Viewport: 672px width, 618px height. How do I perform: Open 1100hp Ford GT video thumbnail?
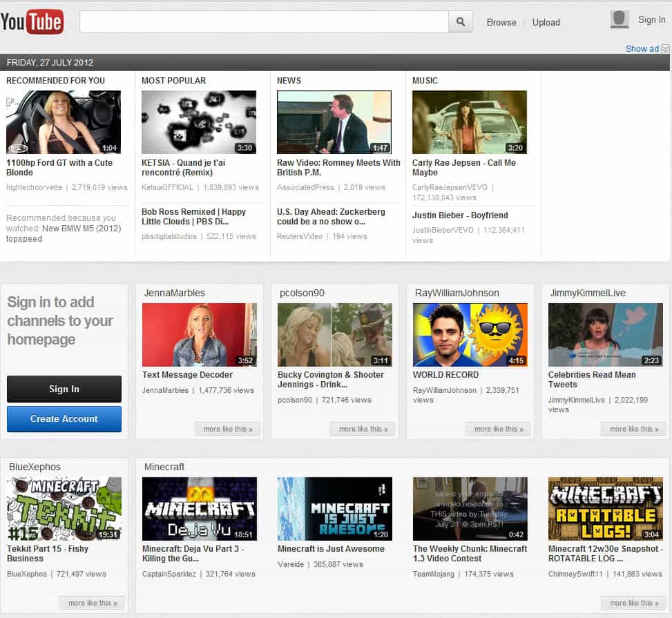point(64,122)
